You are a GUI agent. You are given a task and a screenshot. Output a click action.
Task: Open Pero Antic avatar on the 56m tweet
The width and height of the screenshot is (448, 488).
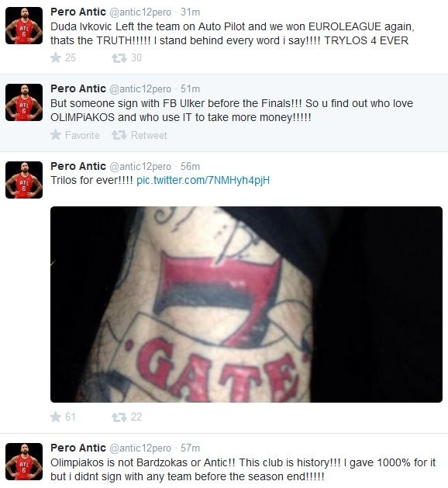(24, 180)
